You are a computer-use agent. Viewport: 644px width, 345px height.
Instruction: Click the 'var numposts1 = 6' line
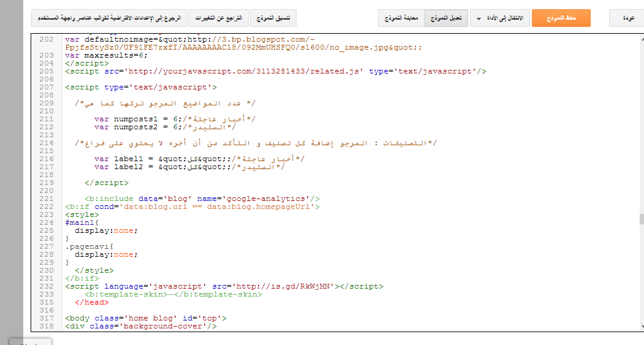coord(175,119)
